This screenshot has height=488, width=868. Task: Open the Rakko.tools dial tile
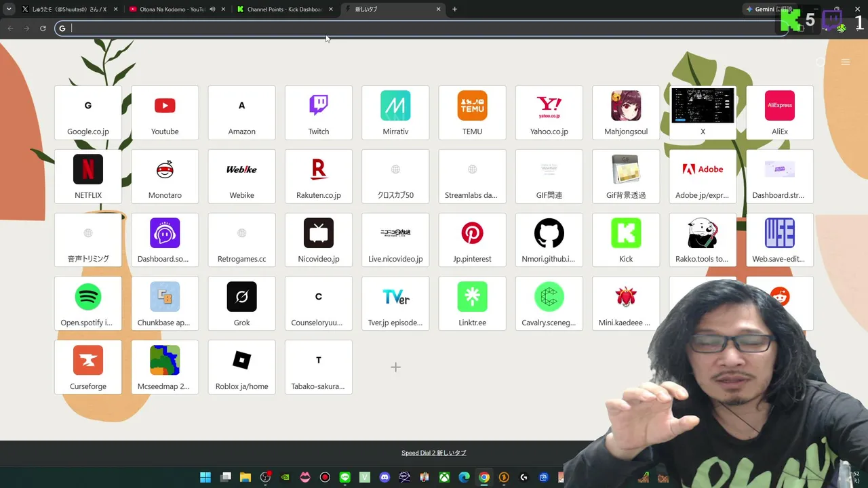pos(703,240)
